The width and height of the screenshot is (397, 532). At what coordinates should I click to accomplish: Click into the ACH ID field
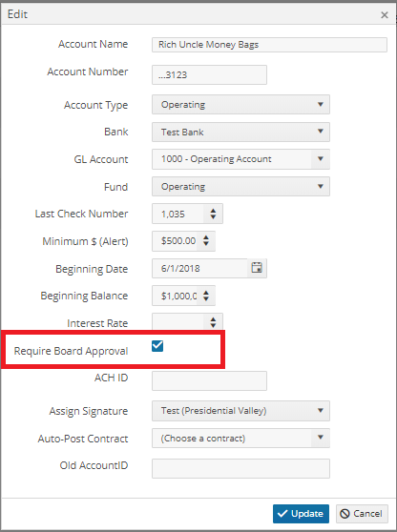tap(209, 380)
